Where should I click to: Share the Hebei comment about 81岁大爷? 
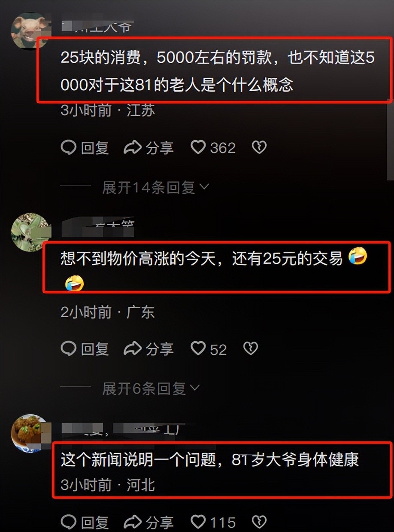[x=133, y=522]
